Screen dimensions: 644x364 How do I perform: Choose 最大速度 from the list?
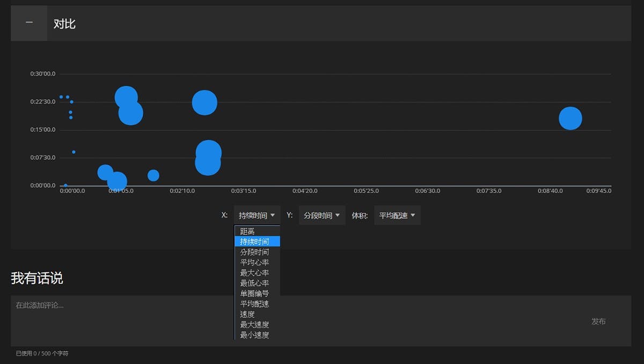255,325
